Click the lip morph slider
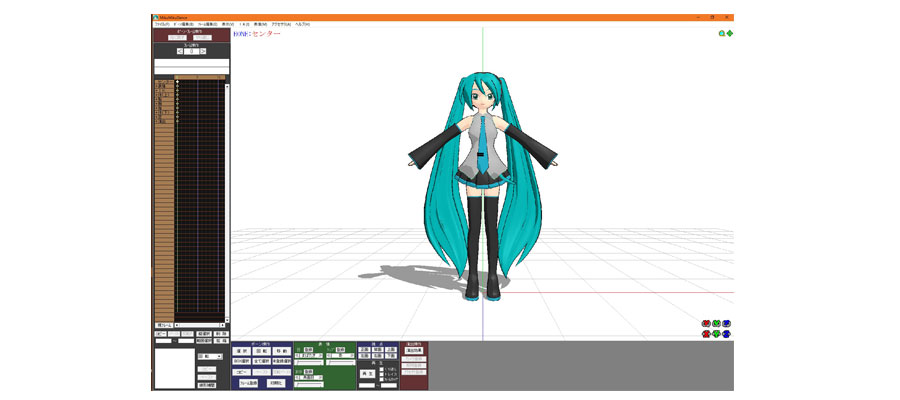The height and width of the screenshot is (400, 900). coord(340,362)
